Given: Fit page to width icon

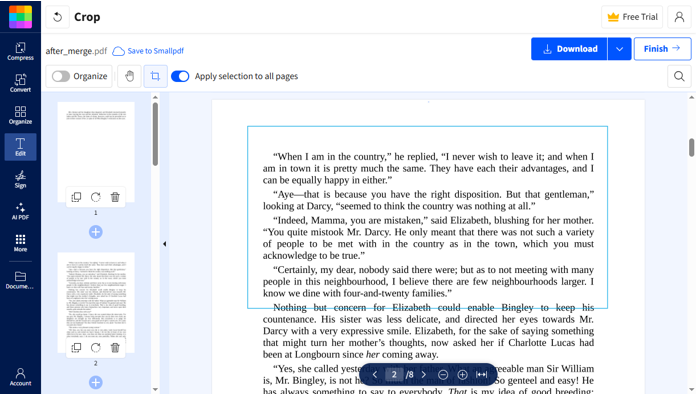Looking at the screenshot, I should click(482, 374).
